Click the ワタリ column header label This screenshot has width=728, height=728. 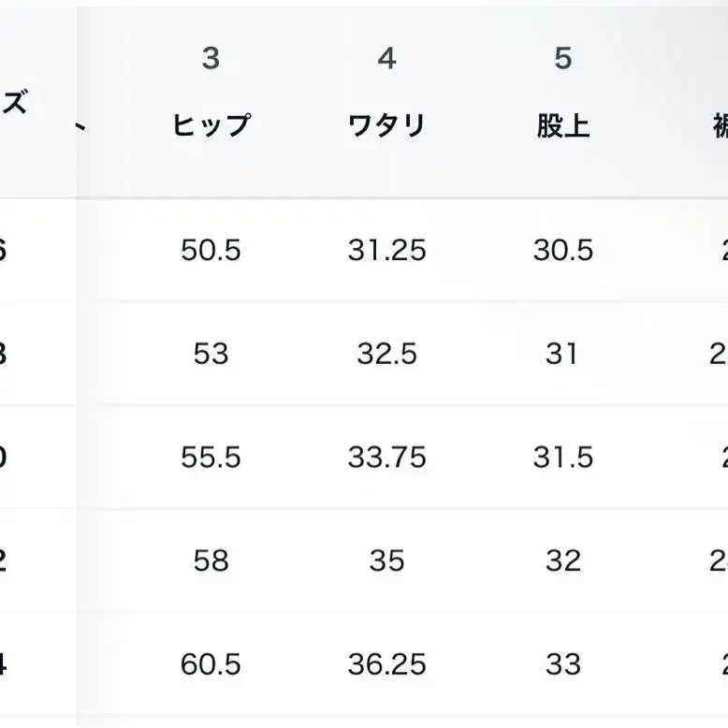[x=386, y=125]
